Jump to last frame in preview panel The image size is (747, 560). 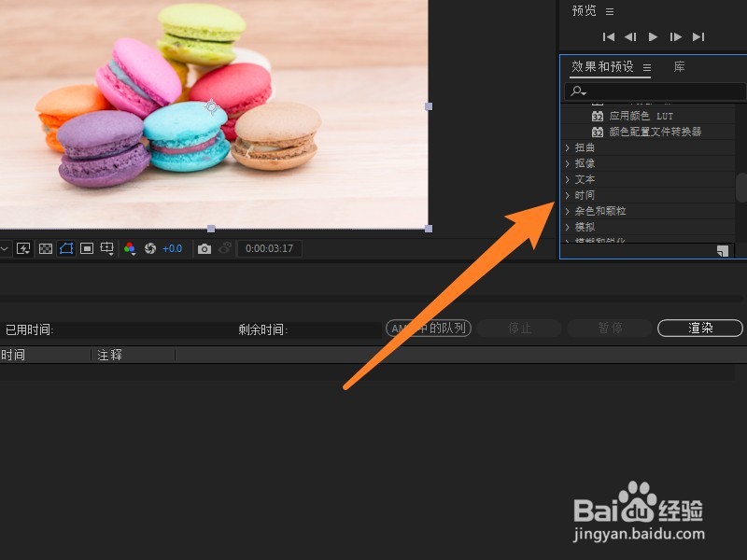(x=698, y=36)
